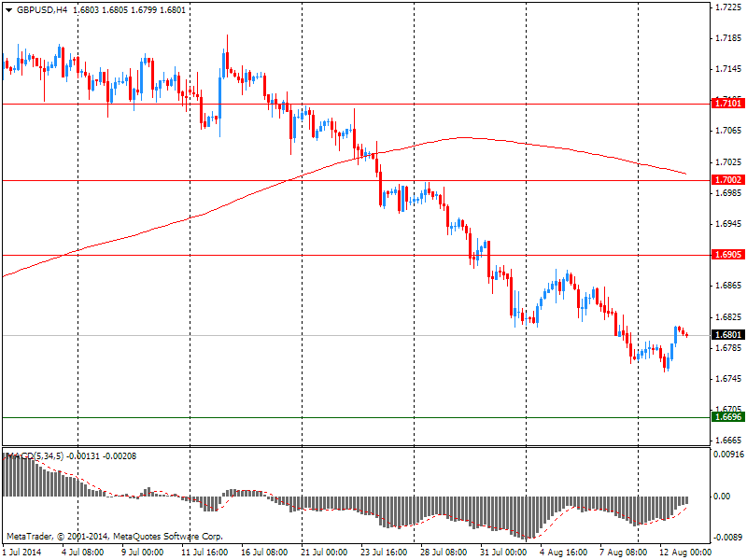Click the 16 Jul 08:00 time axis label
This screenshot has height=560, width=747.
(x=264, y=553)
